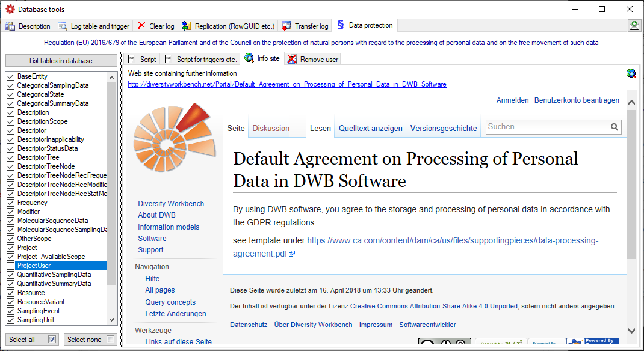The width and height of the screenshot is (644, 351).
Task: Open Information models sidebar link
Action: pos(169,227)
